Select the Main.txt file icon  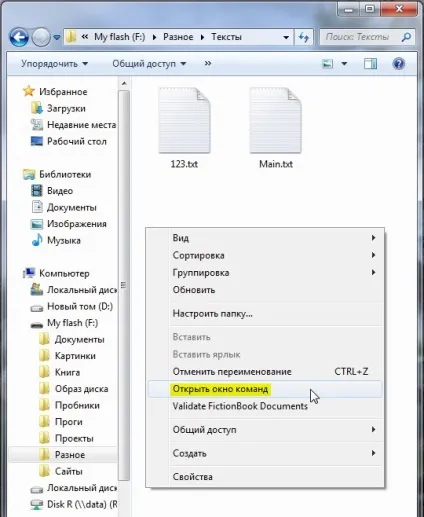pyautogui.click(x=275, y=120)
